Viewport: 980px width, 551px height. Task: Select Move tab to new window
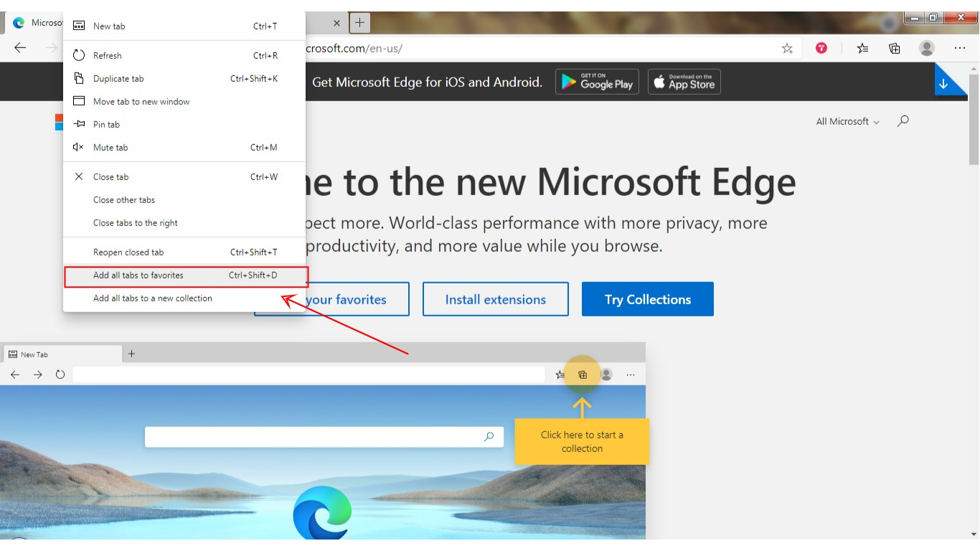[x=184, y=101]
